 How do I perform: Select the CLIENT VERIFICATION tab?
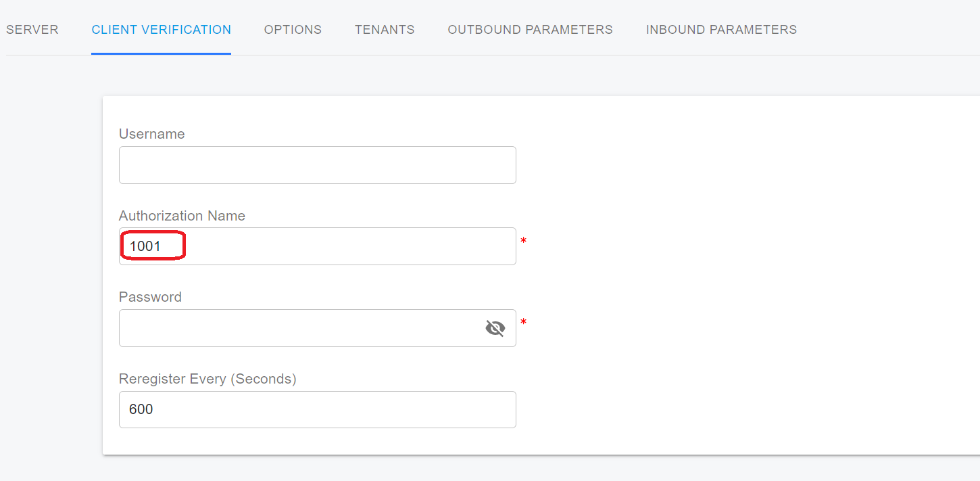[x=161, y=30]
